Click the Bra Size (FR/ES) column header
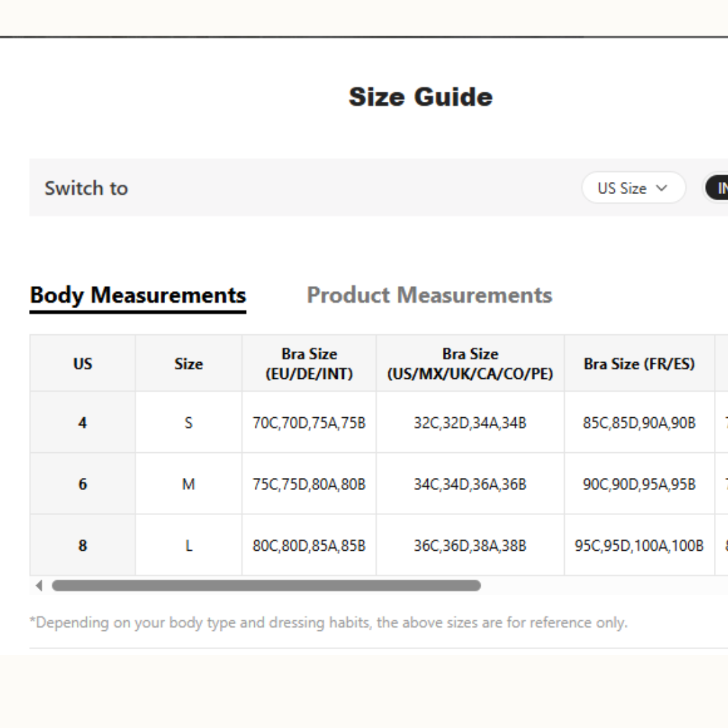The image size is (728, 728). (x=639, y=364)
